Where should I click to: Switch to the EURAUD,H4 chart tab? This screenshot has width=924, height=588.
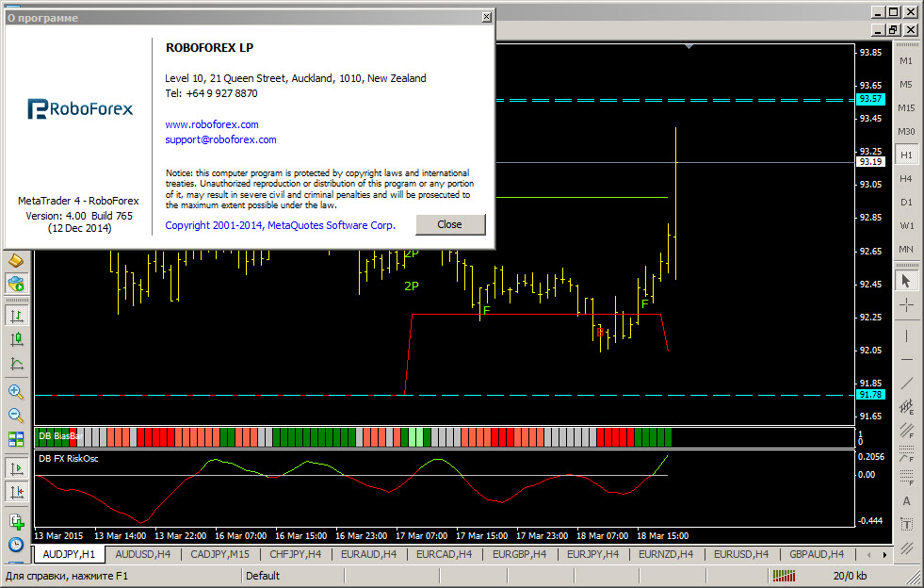369,554
